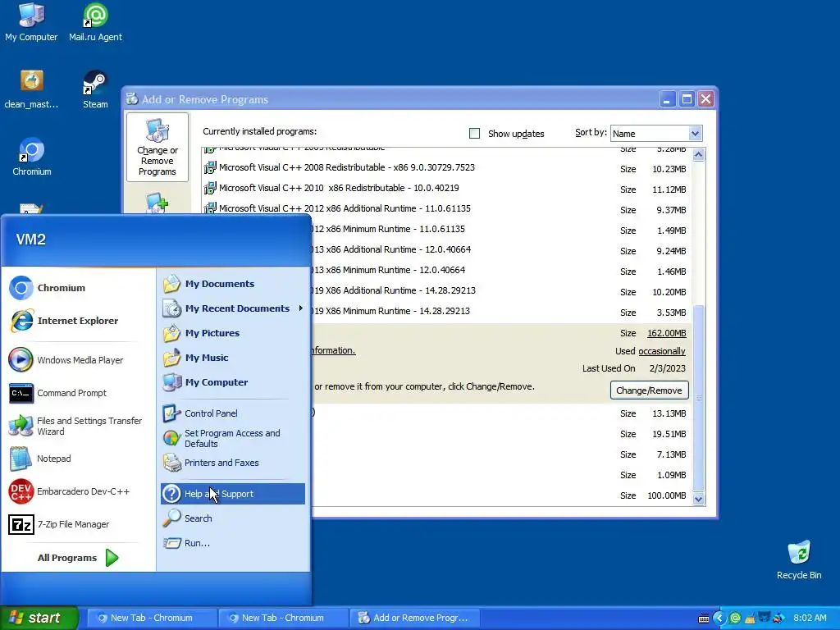Select the program entry sized 19.51MB
Viewport: 840px width, 630px height.
(x=501, y=434)
